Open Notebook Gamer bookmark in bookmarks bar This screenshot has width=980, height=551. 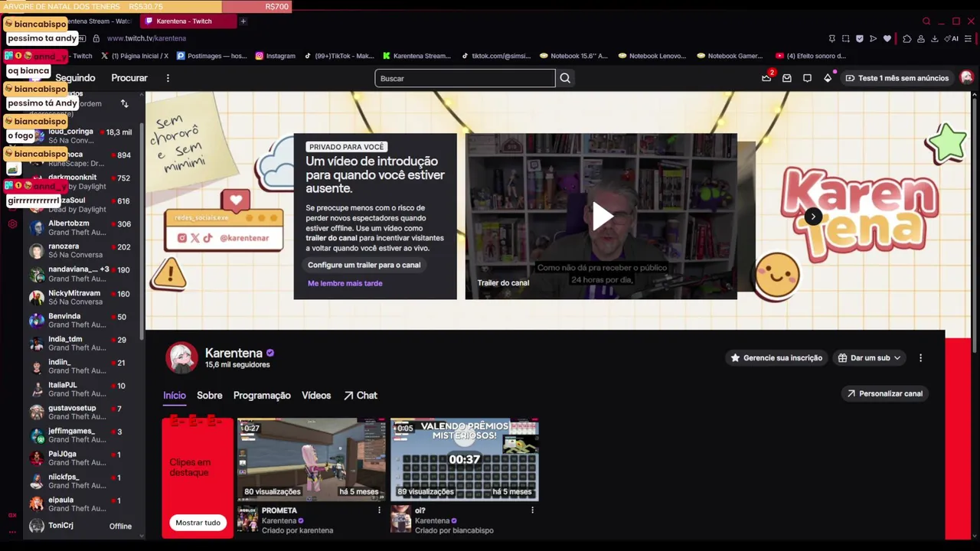728,56
